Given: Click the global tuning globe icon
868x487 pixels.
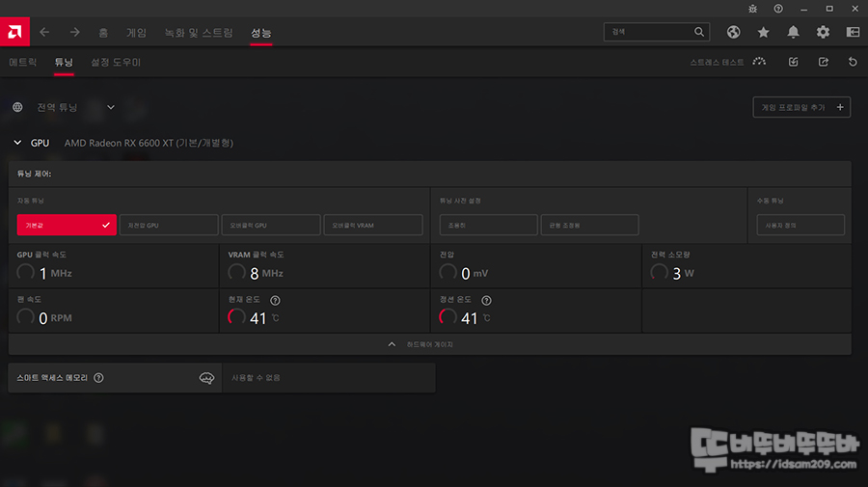Looking at the screenshot, I should pos(17,107).
